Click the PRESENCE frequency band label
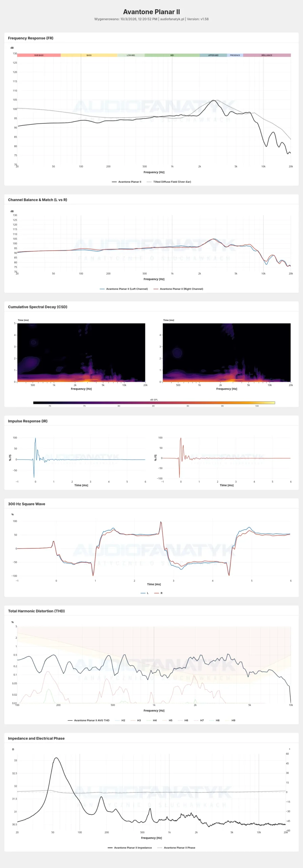The image size is (303, 868). (235, 55)
